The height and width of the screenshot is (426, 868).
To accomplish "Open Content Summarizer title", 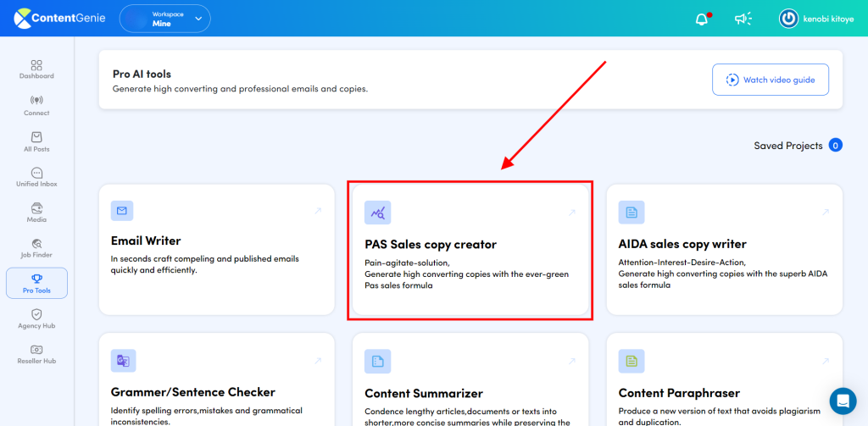I will click(424, 393).
